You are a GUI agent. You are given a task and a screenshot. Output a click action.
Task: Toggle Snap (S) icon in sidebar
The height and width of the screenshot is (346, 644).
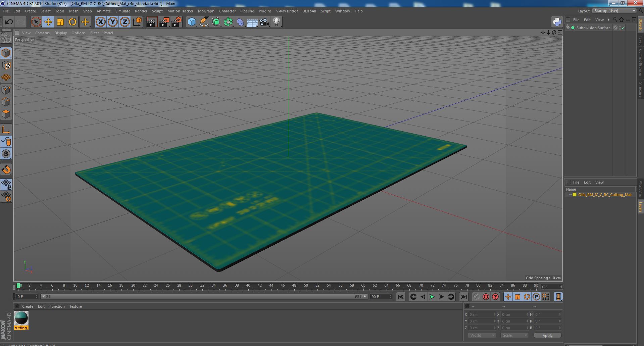tap(6, 154)
